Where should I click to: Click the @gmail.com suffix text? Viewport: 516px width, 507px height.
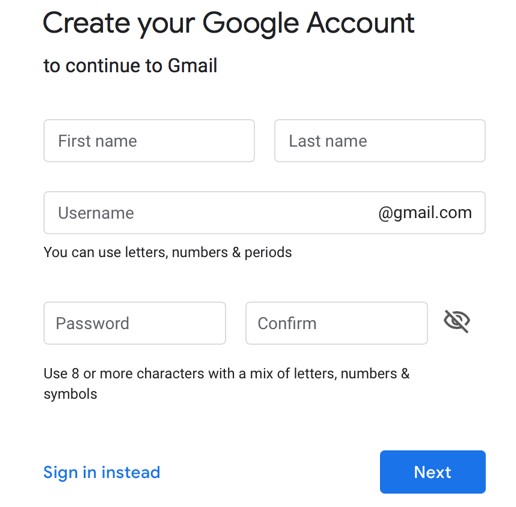[425, 213]
